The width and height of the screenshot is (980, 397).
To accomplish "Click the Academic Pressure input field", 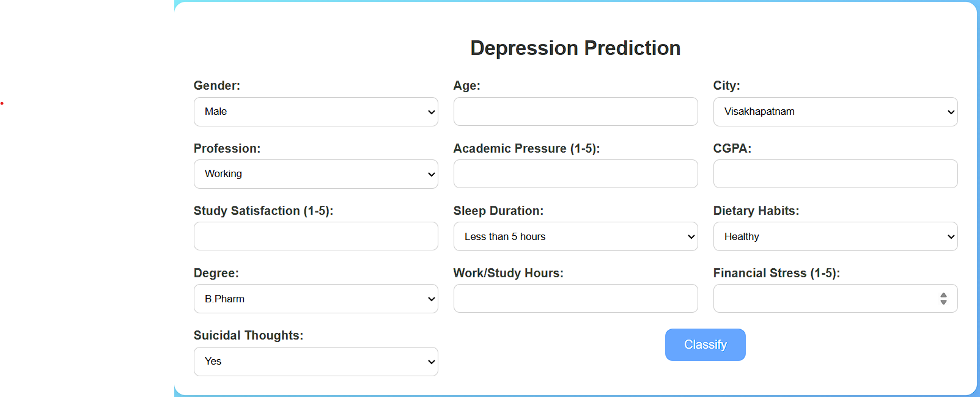I will tap(575, 173).
